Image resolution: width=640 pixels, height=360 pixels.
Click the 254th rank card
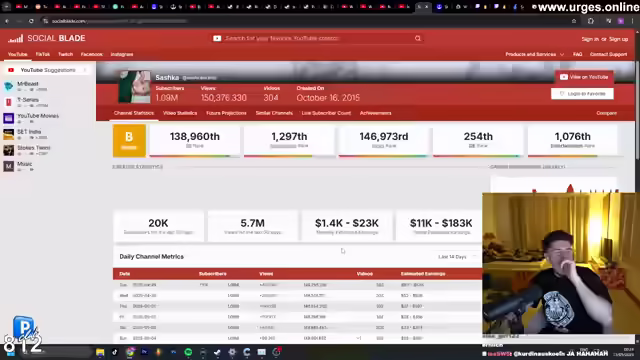coord(478,141)
